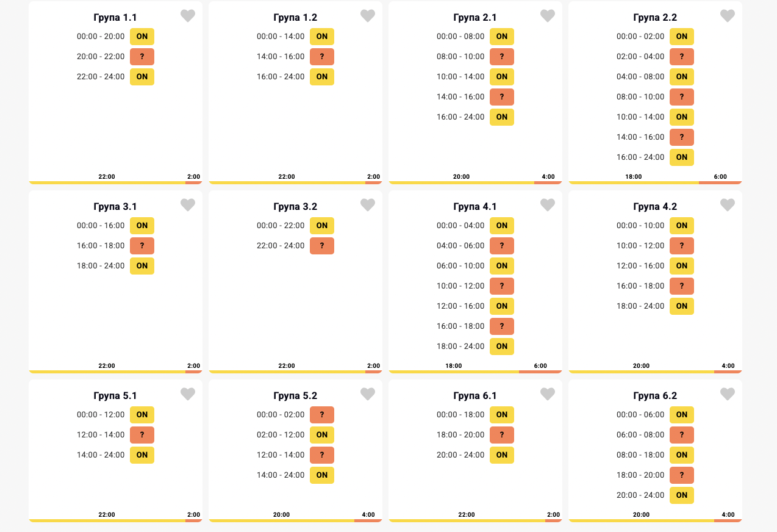Screen dimensions: 777x532
Task: Click the orange 6:00 bar segment in Група 2.2
Action: click(720, 182)
